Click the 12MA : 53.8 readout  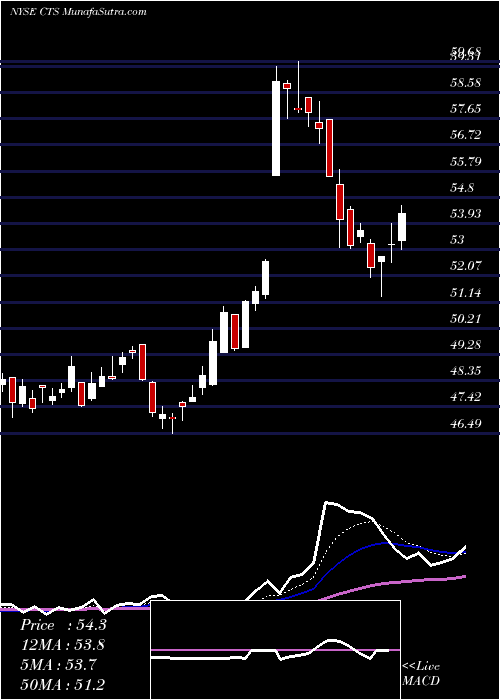coord(63,645)
